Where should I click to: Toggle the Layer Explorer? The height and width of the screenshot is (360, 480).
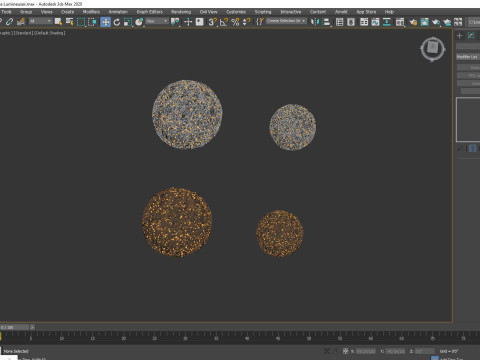[351, 22]
